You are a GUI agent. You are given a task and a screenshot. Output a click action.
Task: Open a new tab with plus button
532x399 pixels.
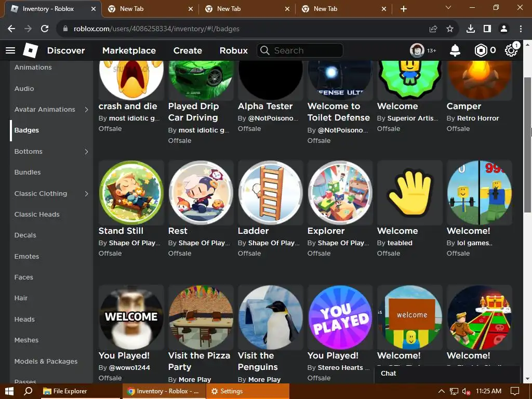pos(404,9)
